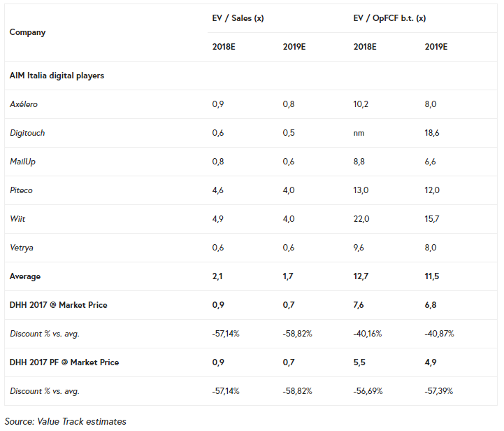
Task: Click the Company column header
Action: pos(27,32)
